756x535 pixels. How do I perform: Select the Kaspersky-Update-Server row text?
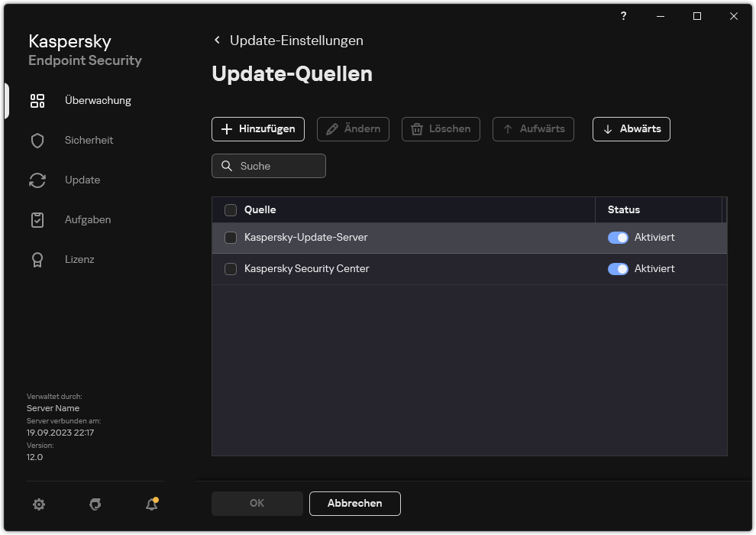(x=305, y=237)
